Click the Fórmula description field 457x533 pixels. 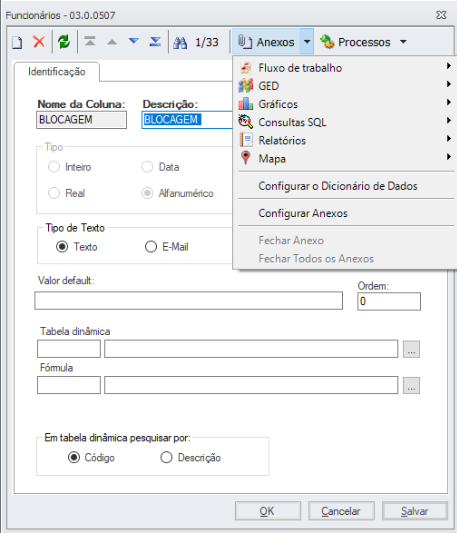(x=251, y=385)
